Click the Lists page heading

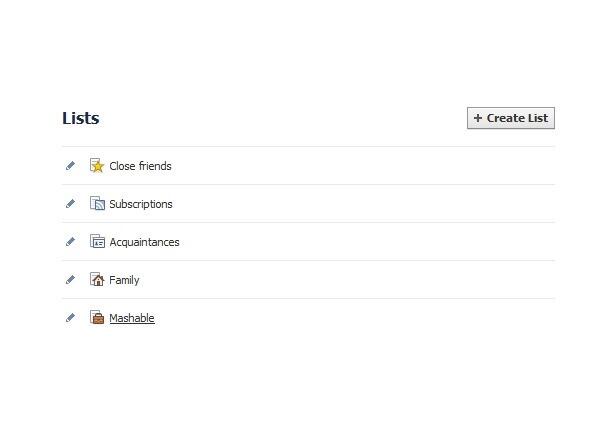81,118
